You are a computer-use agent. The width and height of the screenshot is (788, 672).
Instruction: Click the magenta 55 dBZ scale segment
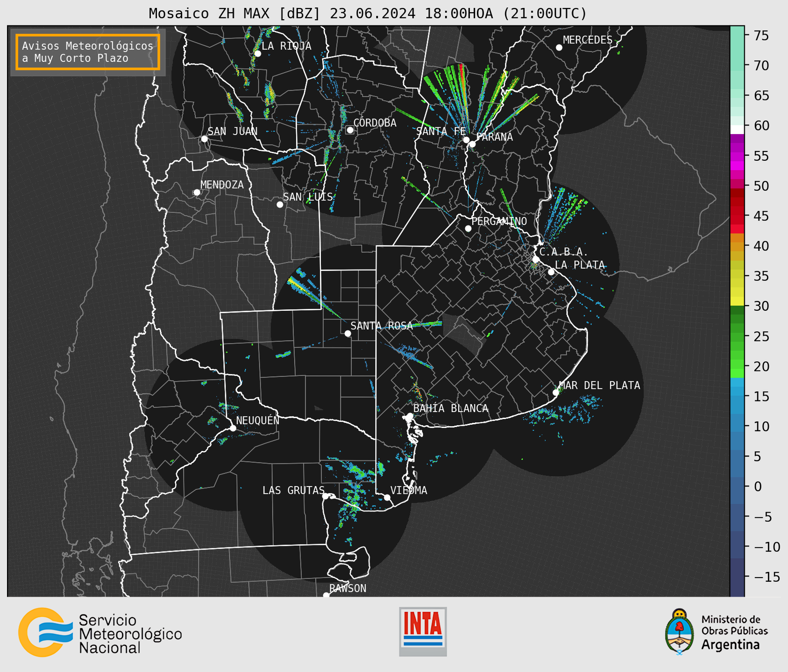(737, 156)
